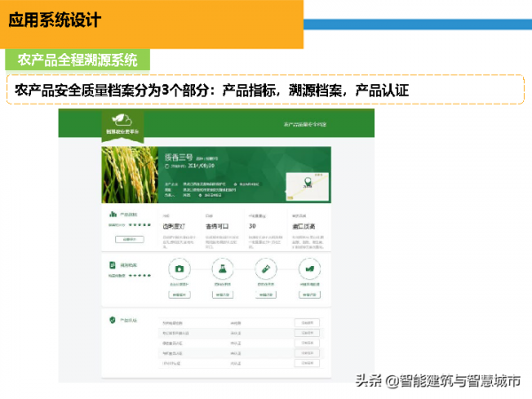
Task: Open the rice plant product photo
Action: [x=129, y=175]
